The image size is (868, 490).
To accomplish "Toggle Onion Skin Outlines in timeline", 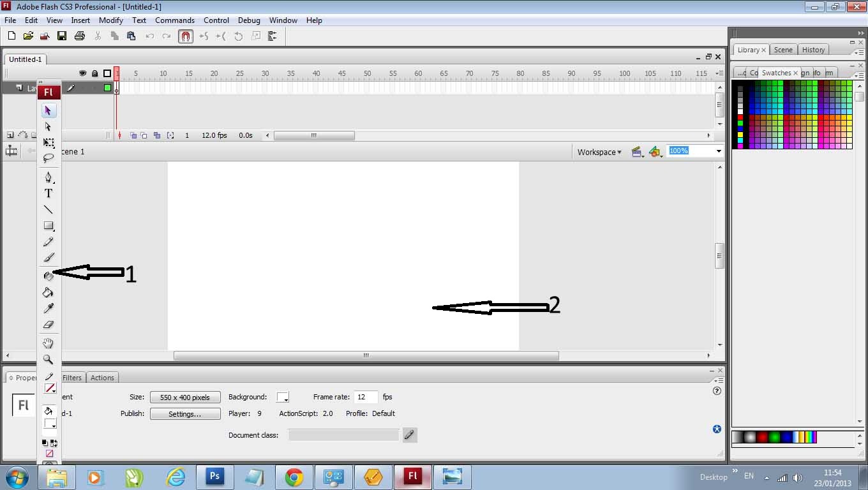I will [144, 135].
